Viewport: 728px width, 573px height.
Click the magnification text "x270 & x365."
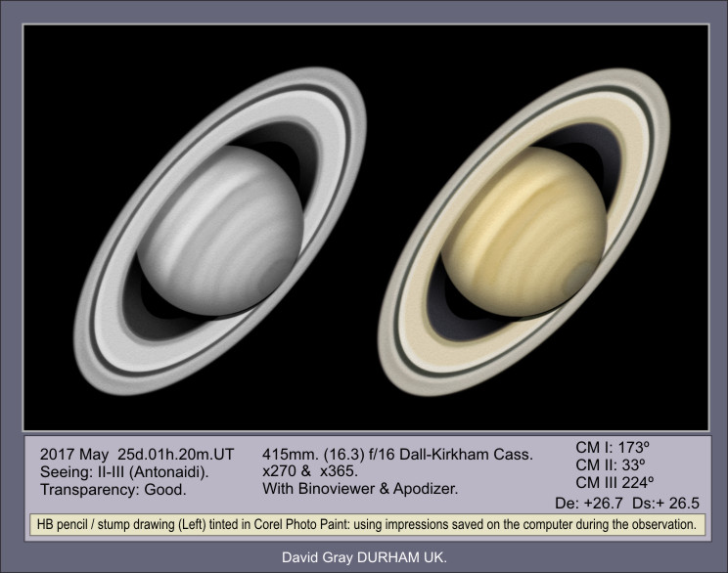pos(310,471)
